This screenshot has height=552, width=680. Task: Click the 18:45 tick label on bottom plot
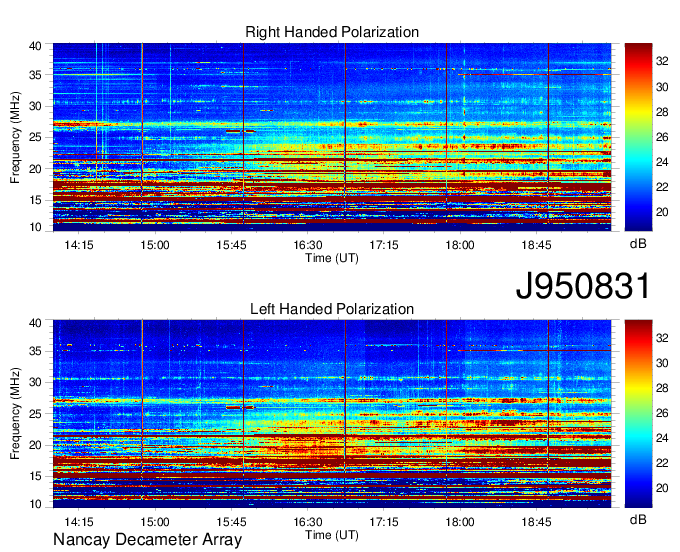(x=536, y=522)
